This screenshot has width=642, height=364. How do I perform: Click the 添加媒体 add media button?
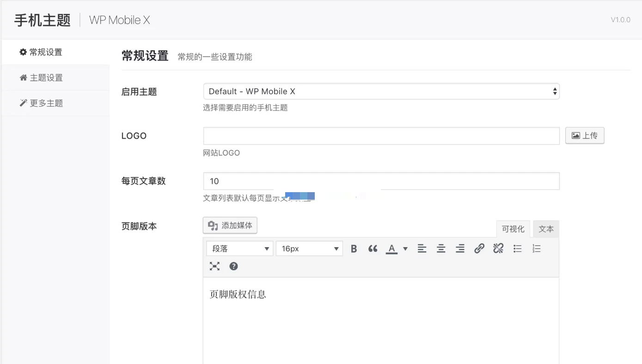[230, 225]
